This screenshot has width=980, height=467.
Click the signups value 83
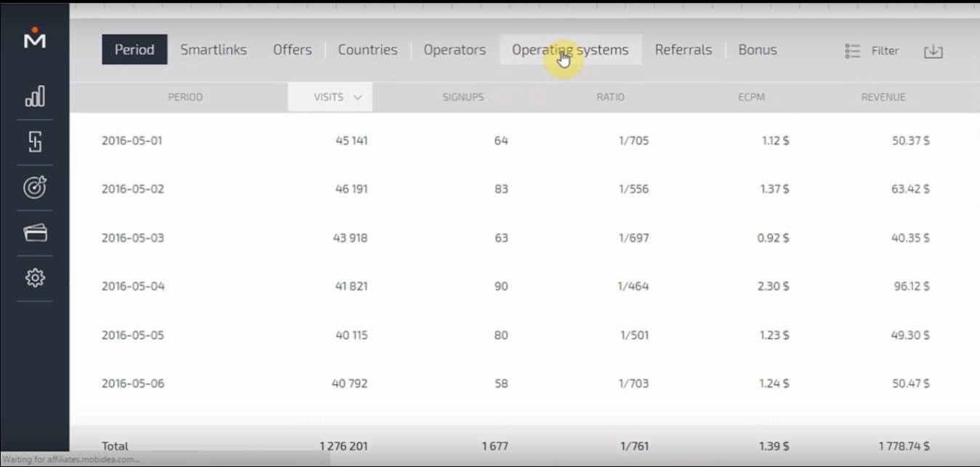tap(501, 189)
